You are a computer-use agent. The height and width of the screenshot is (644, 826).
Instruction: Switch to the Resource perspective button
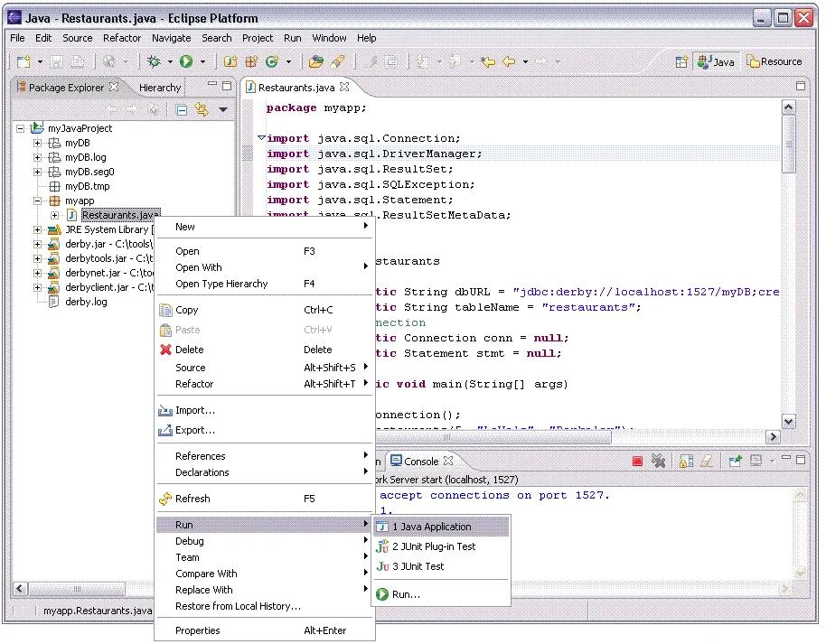point(773,61)
